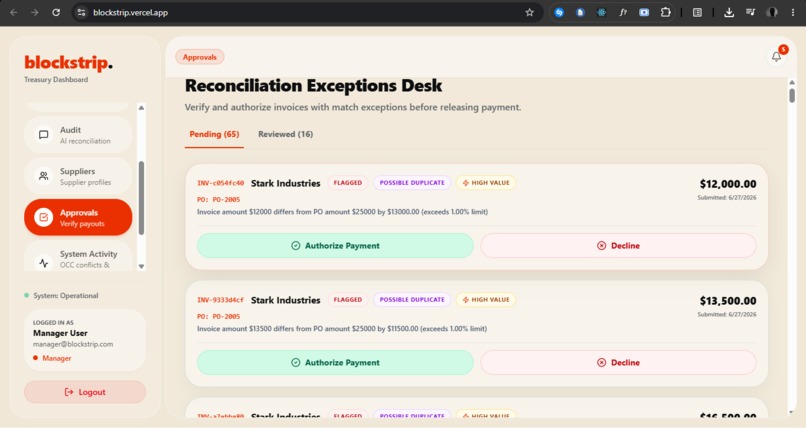Switch to the Pending (65) tab

214,134
